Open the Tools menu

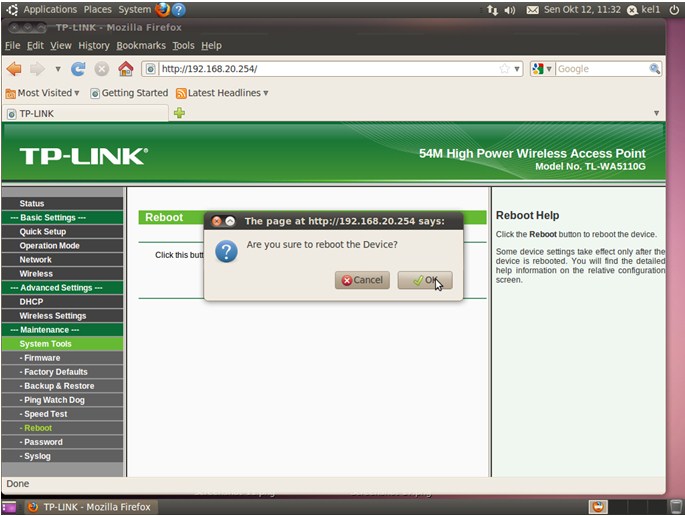tap(183, 45)
